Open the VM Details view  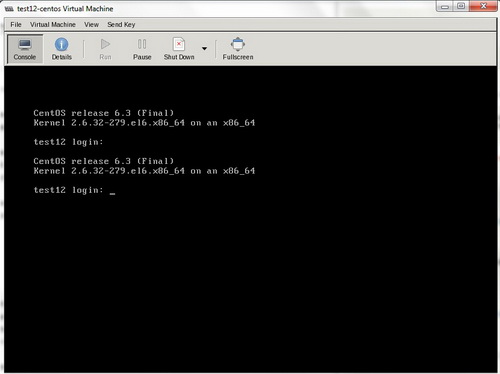tap(62, 49)
